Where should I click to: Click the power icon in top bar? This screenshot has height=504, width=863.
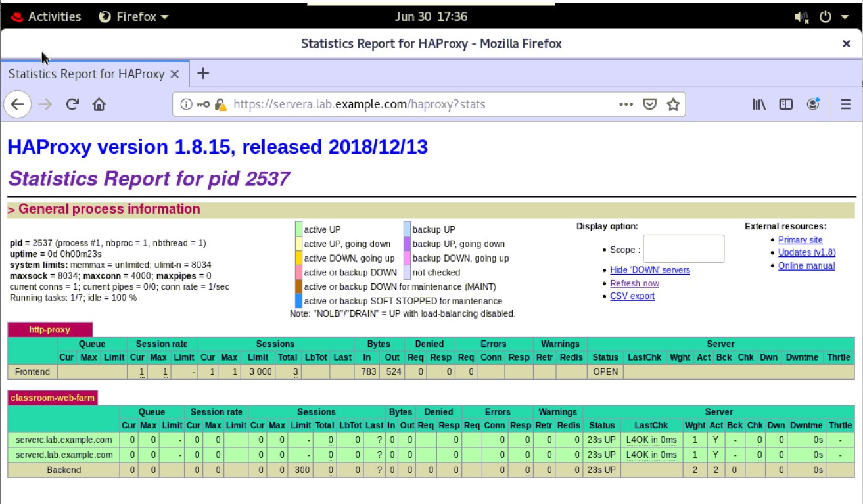tap(826, 17)
